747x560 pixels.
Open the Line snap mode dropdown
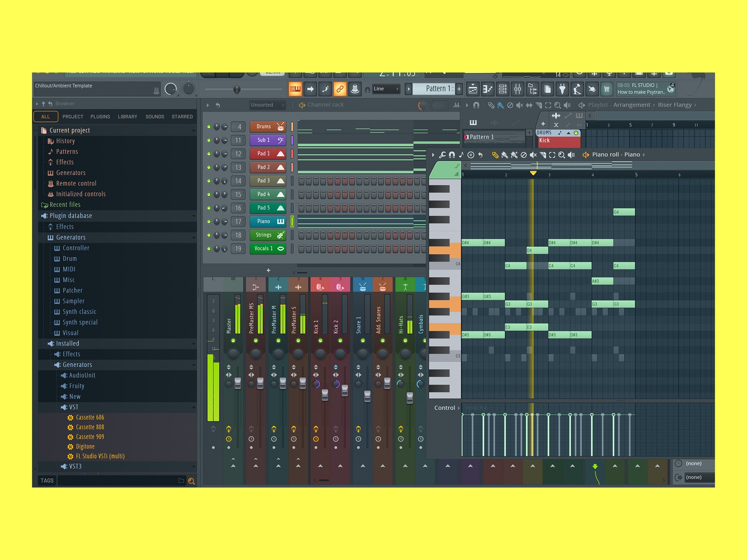(386, 89)
